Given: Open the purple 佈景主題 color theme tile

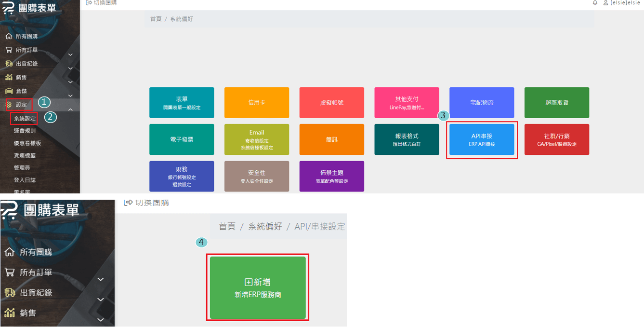Looking at the screenshot, I should (x=331, y=176).
